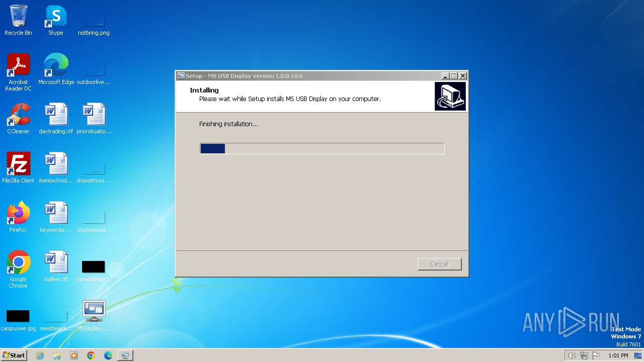
Task: Launch Google Chrome desktop shortcut
Action: click(18, 269)
